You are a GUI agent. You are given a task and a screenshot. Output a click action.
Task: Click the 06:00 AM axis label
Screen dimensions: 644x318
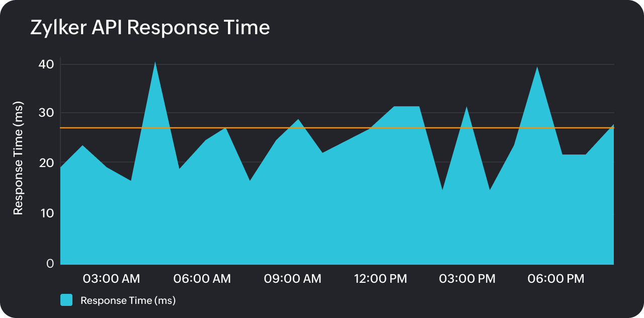202,279
